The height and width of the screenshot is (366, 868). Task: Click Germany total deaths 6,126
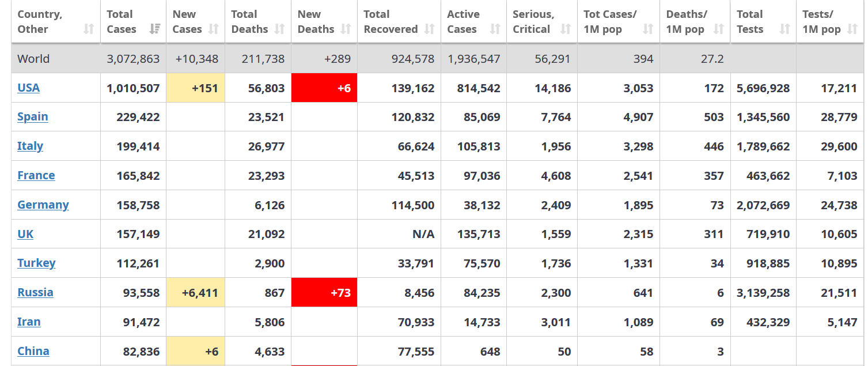[270, 205]
